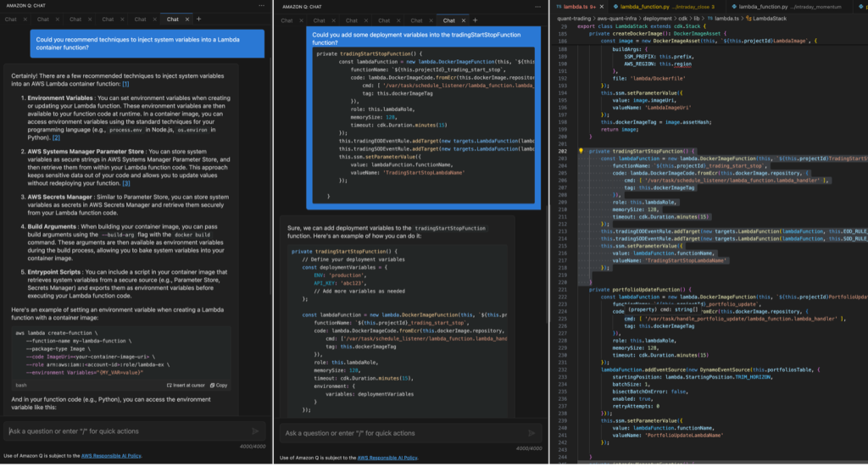Click 'portfolioUpdateFunction' in editor line 221
Screen dimensions: 868x467
646,289
